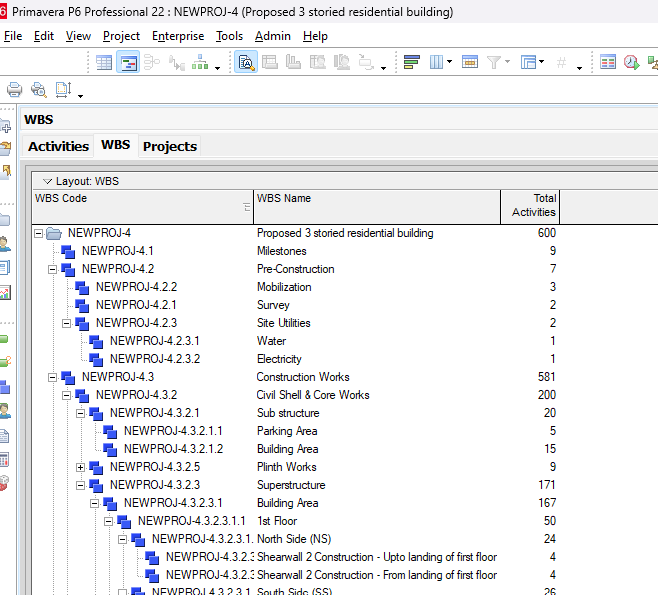658x595 pixels.
Task: Select the Gantt Chart view icon
Action: pos(128,62)
